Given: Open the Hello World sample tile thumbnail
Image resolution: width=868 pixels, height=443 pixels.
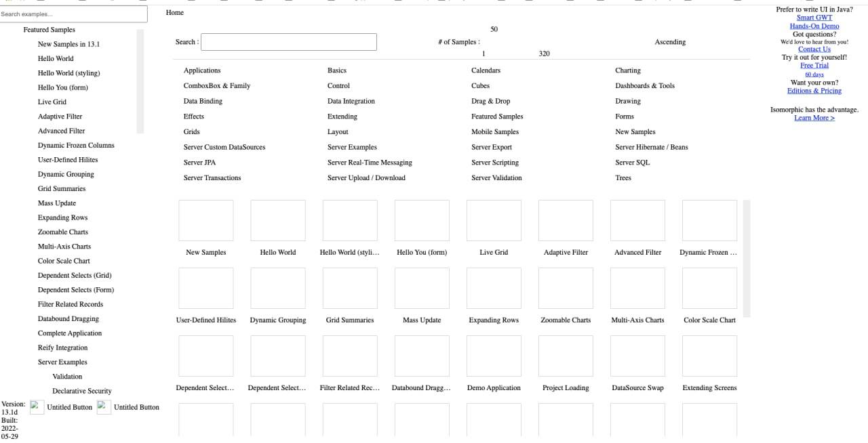Looking at the screenshot, I should coord(278,221).
